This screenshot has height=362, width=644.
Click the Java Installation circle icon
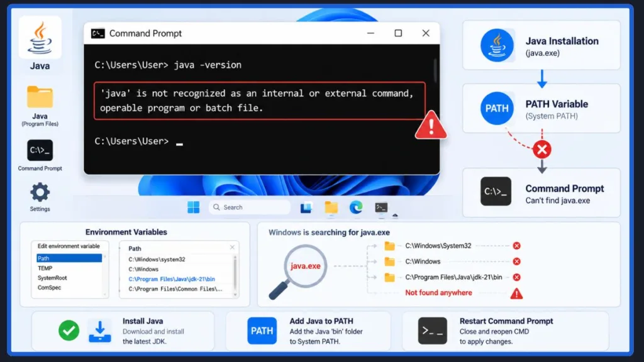point(497,45)
